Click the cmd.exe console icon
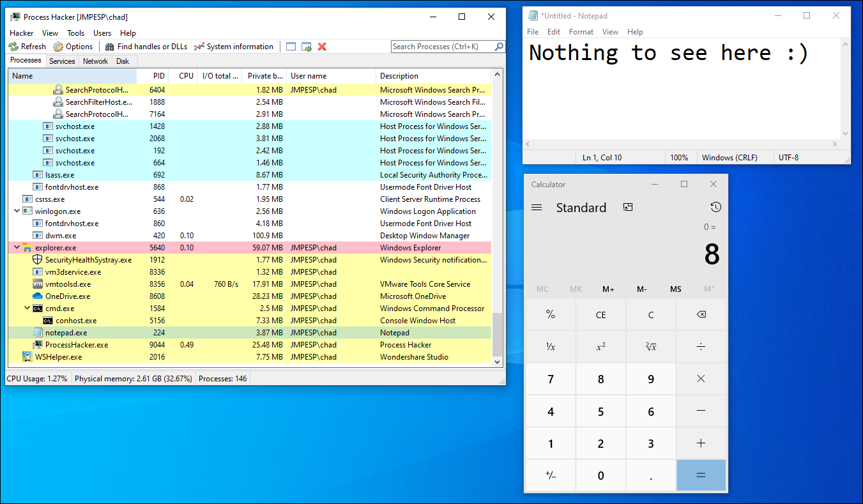This screenshot has width=863, height=504. 38,309
